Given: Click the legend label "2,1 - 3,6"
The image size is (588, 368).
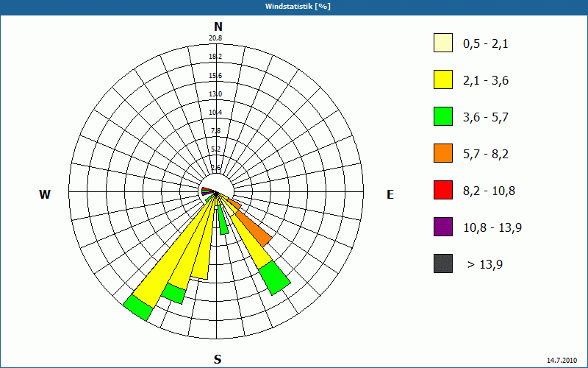Looking at the screenshot, I should click(x=486, y=81).
